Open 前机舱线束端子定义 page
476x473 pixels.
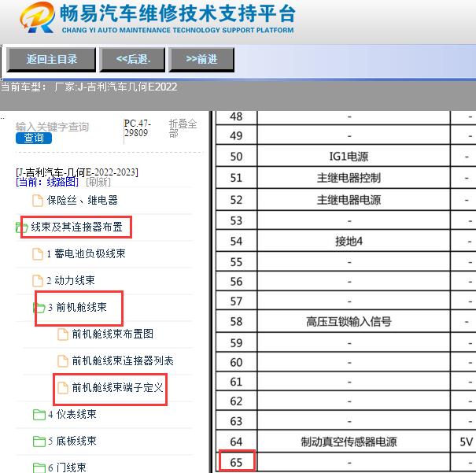click(x=118, y=388)
